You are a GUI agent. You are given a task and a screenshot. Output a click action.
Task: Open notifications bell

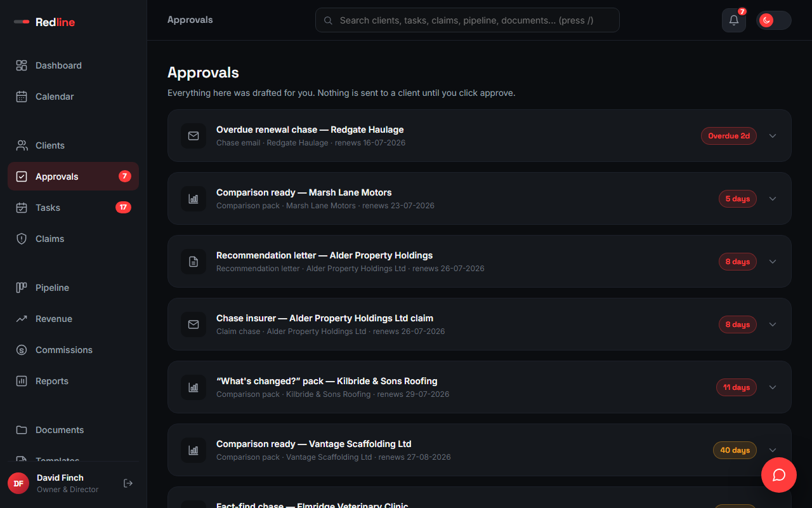734,20
